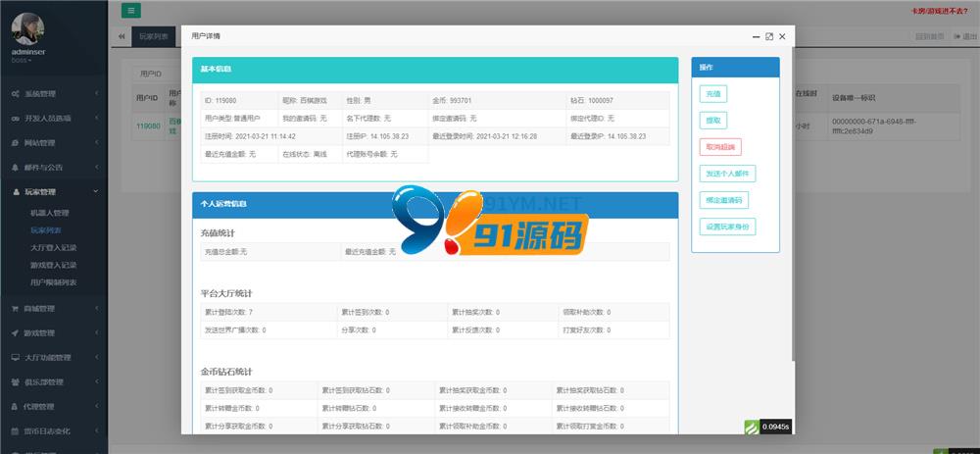The width and height of the screenshot is (980, 454).
Task: Open 用户限制列表 in the sidebar
Action: (x=54, y=282)
